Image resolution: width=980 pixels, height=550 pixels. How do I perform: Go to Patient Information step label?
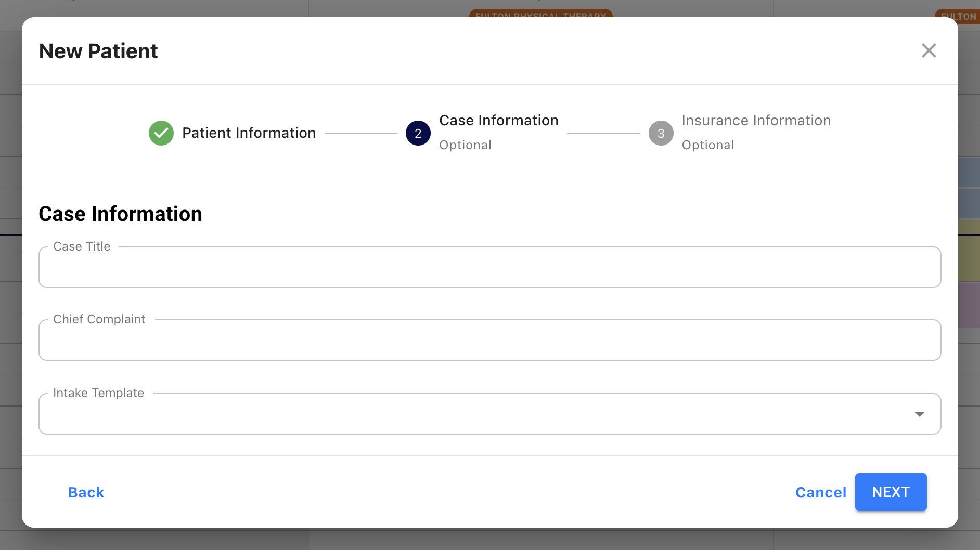(249, 133)
